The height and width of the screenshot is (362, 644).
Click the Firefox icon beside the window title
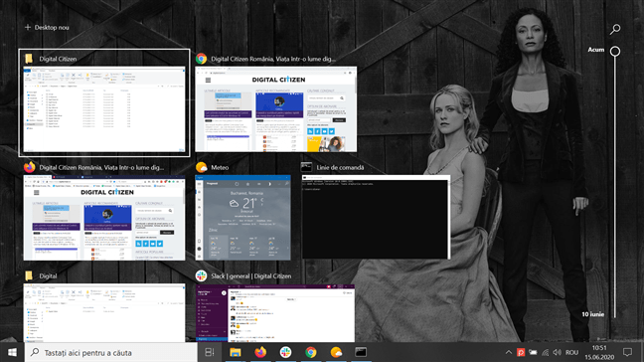(x=29, y=167)
